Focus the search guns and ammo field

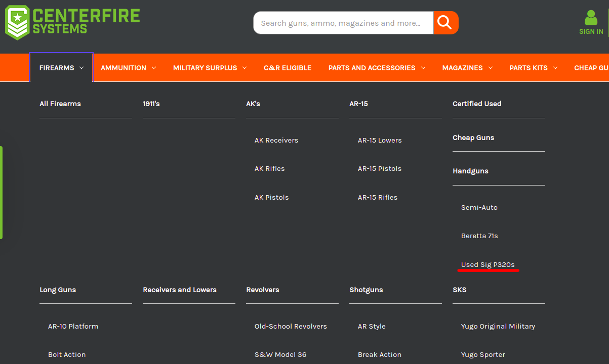pos(343,23)
